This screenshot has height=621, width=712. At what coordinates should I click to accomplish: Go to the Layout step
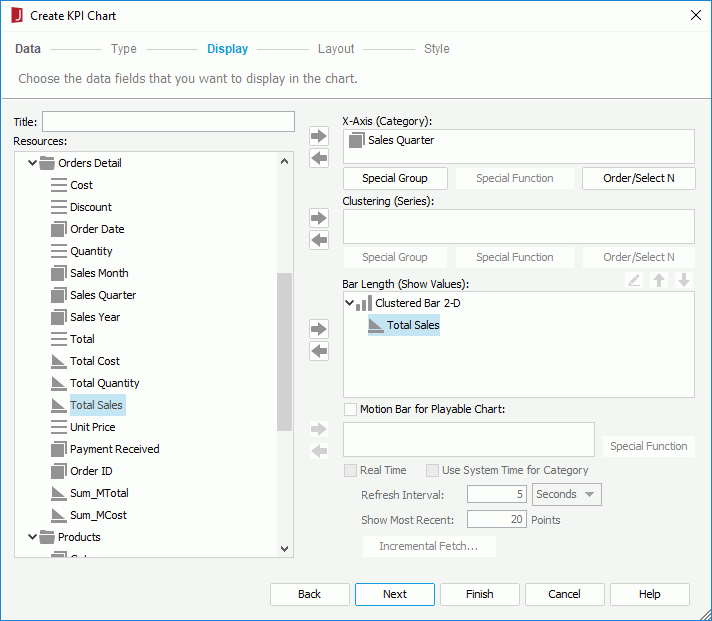click(x=336, y=49)
